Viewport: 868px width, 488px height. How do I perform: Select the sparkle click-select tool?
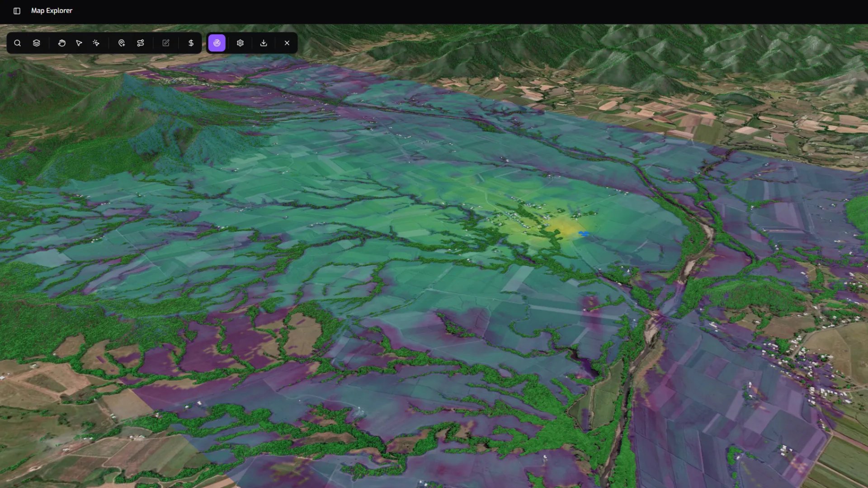[x=96, y=43]
